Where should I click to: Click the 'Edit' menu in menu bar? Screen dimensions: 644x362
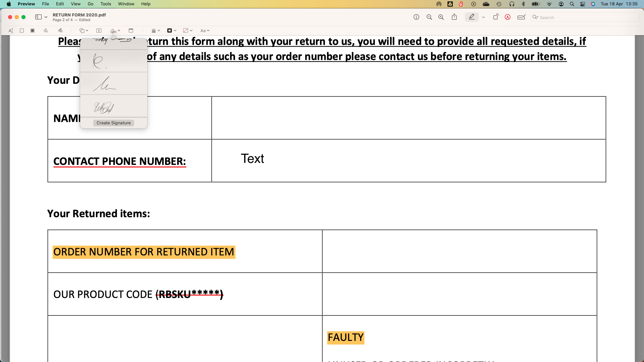60,4
